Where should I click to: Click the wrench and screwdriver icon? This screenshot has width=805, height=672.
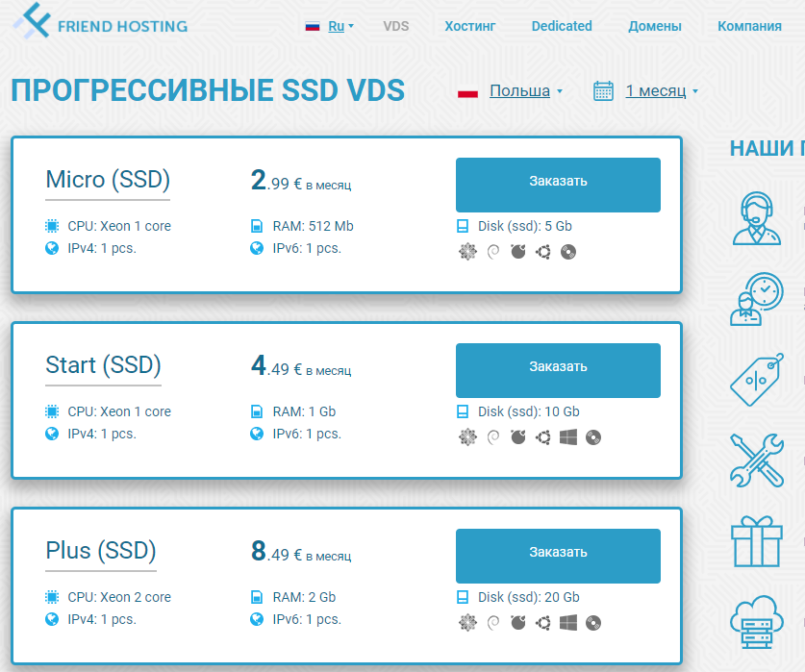coord(757,460)
